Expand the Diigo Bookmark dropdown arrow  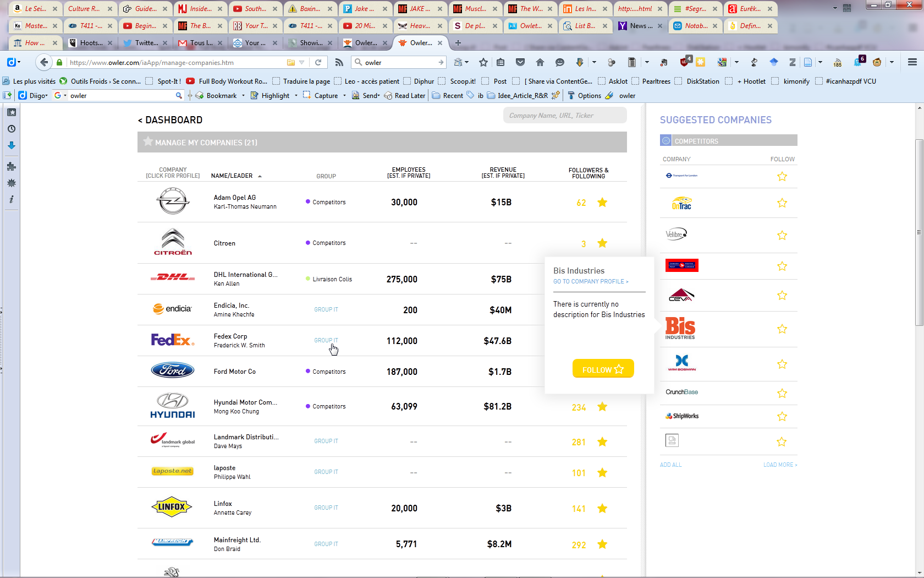click(x=243, y=96)
